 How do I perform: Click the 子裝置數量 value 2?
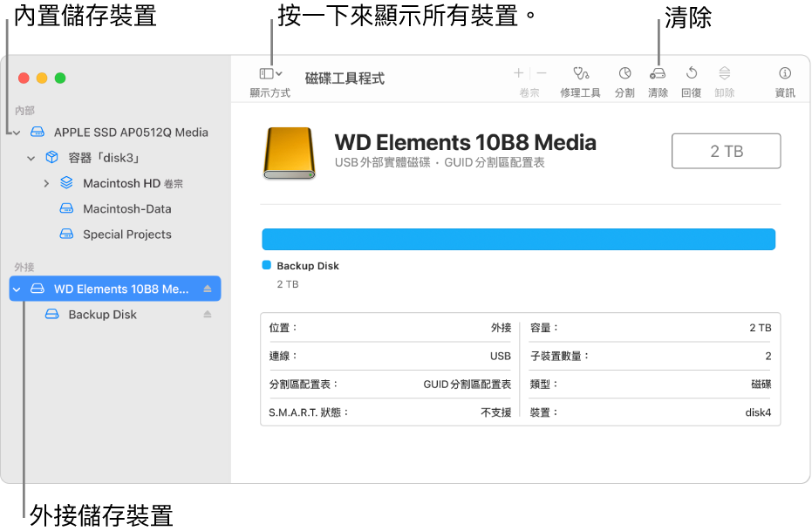pyautogui.click(x=768, y=356)
